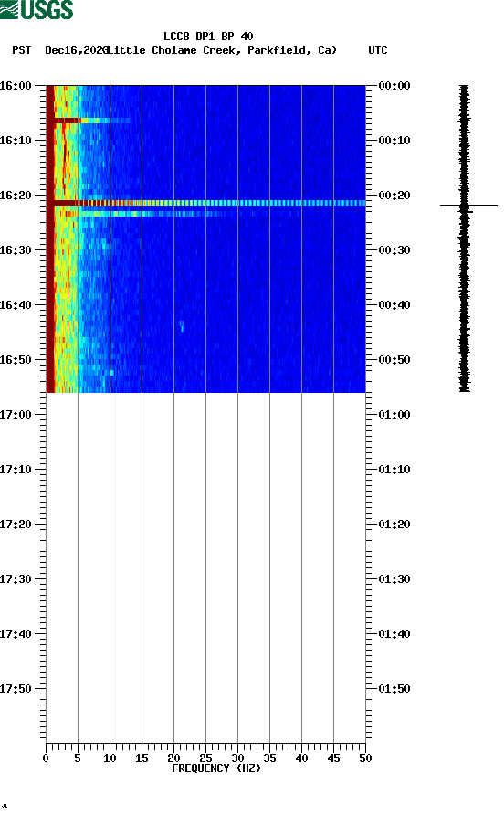Click the 'FREQUENCY (HZ)' axis title

(216, 768)
